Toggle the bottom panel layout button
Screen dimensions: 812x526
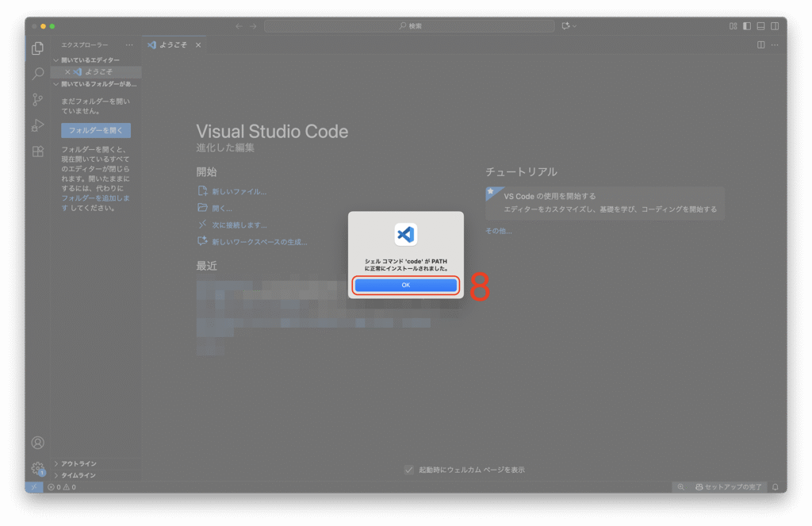(760, 26)
